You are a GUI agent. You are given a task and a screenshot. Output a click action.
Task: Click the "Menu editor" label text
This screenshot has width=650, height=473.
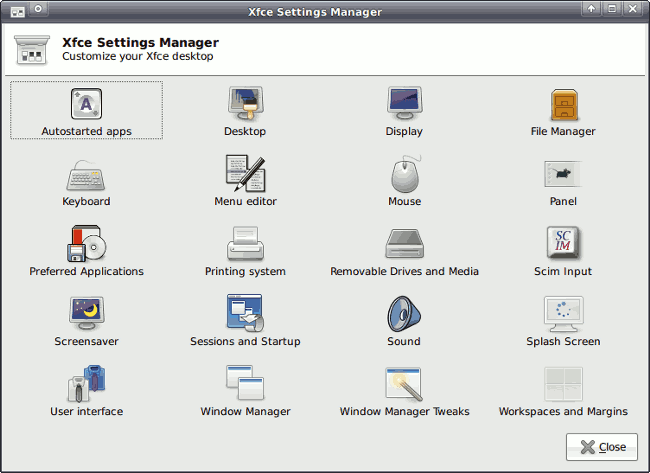click(245, 201)
